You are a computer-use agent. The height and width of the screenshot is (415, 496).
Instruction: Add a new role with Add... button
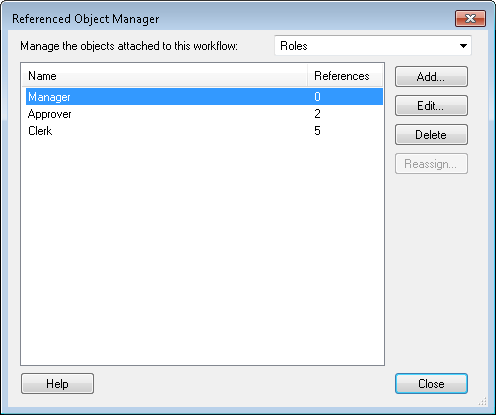point(431,77)
